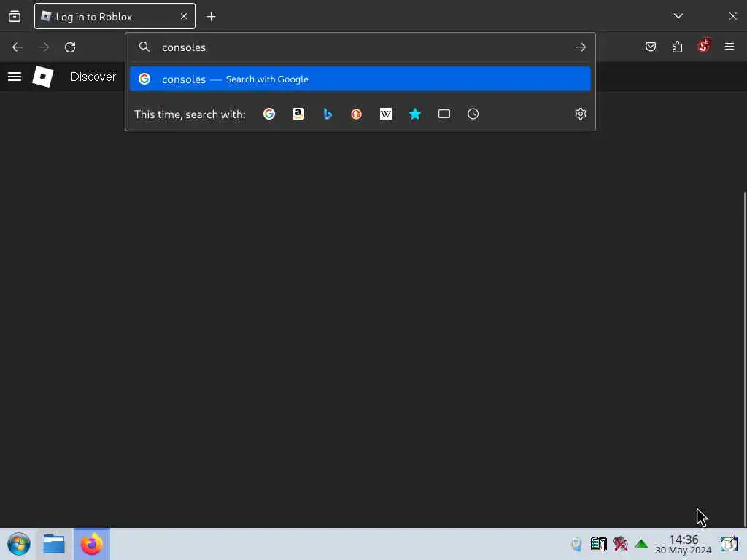The height and width of the screenshot is (560, 747).
Task: Open the clock showing 14:36
Action: (x=684, y=544)
